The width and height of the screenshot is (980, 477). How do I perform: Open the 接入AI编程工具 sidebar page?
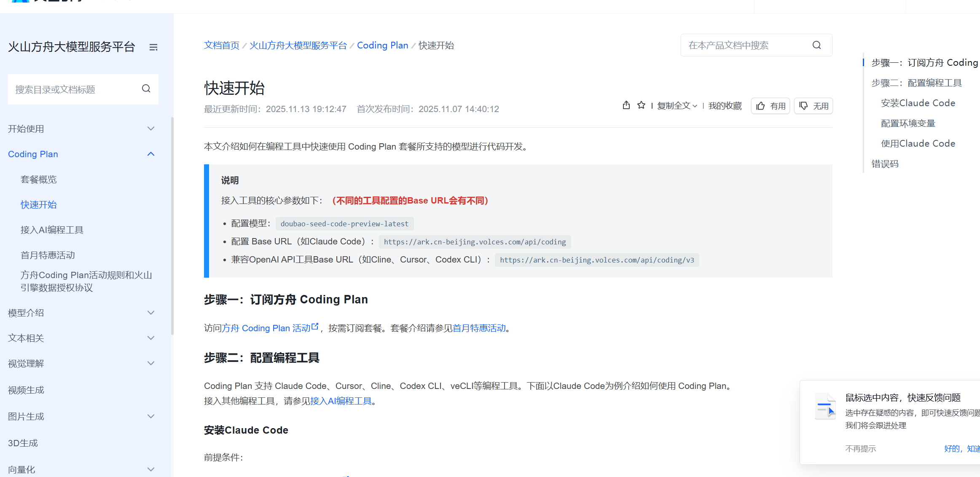[x=52, y=230]
